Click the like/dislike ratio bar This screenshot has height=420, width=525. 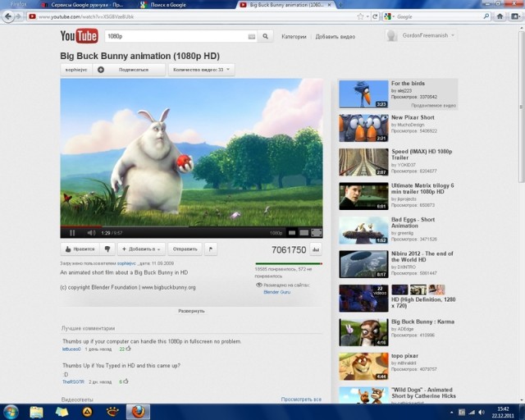tap(288, 263)
